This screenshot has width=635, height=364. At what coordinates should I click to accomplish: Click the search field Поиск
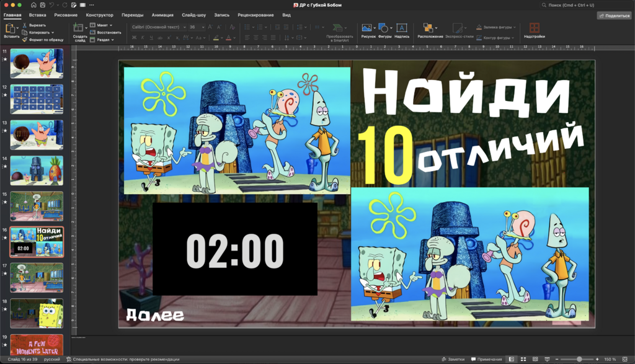585,5
